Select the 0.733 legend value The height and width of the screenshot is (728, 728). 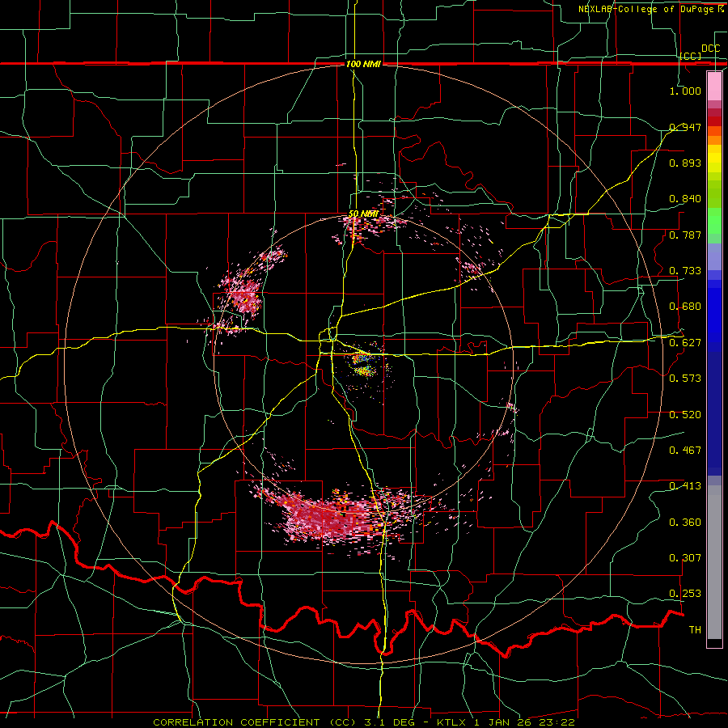[685, 271]
